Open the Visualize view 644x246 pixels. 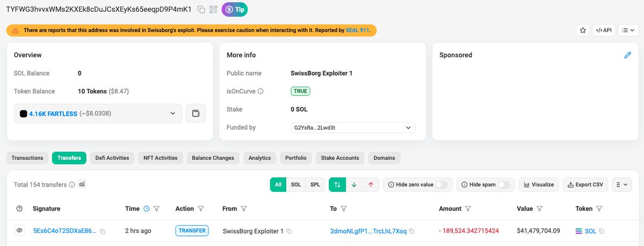[539, 184]
